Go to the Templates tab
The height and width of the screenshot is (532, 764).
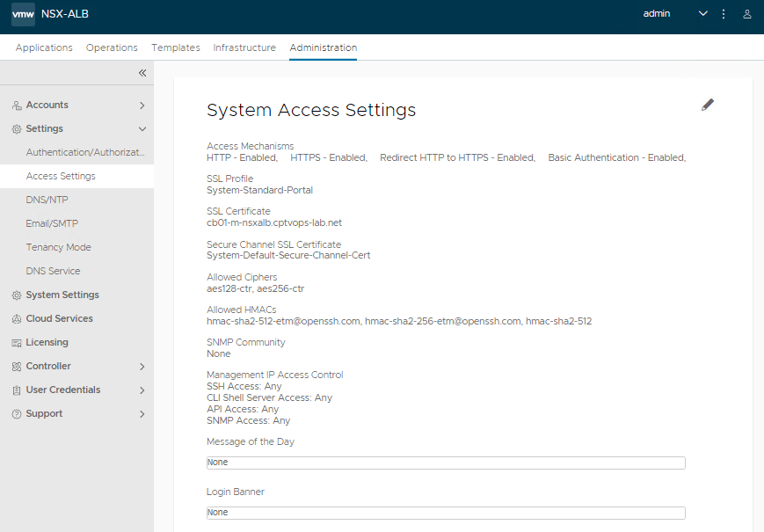coord(176,47)
